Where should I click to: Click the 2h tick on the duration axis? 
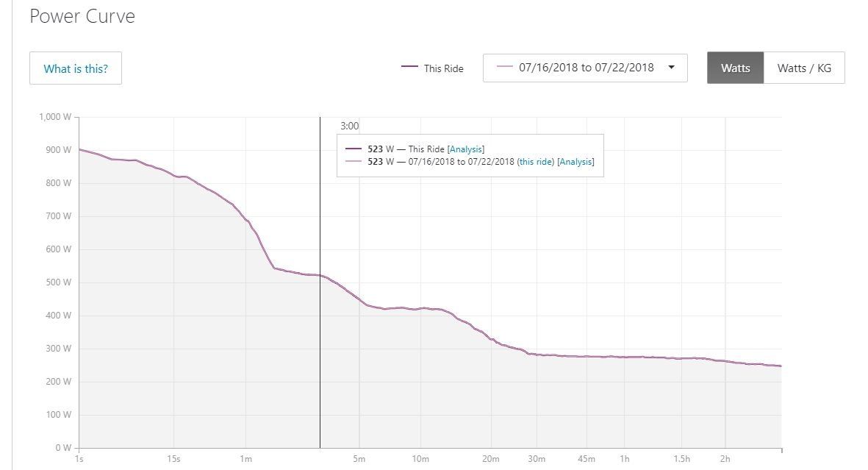point(725,460)
